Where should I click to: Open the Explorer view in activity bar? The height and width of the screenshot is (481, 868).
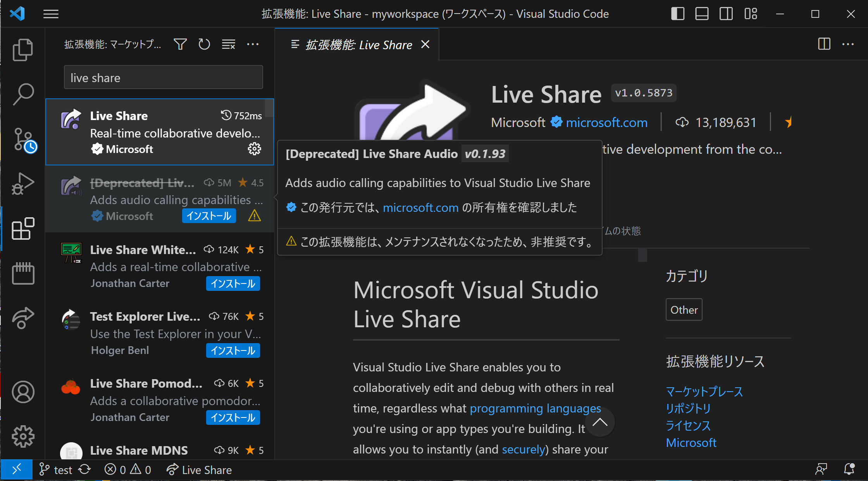23,50
